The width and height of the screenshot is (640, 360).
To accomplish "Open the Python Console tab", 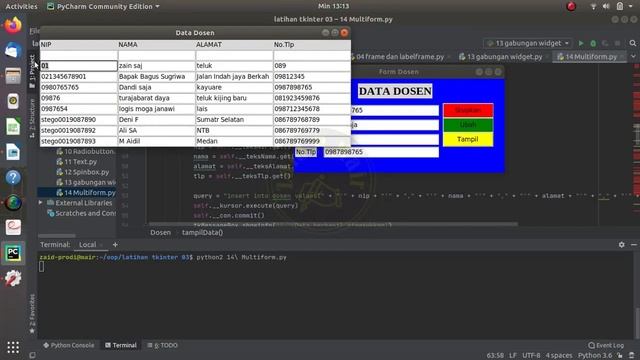I will tap(68, 345).
